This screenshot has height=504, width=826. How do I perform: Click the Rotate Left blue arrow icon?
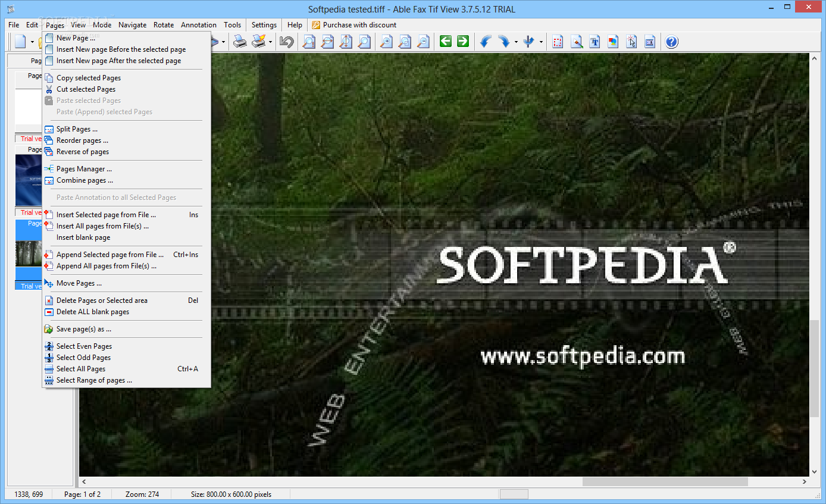click(485, 42)
